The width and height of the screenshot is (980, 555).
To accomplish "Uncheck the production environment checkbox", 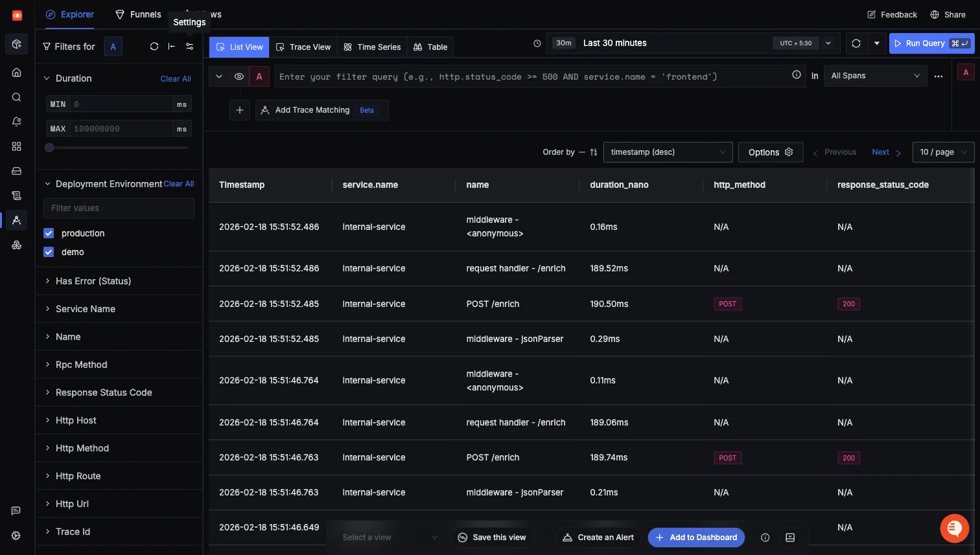I will coord(48,232).
